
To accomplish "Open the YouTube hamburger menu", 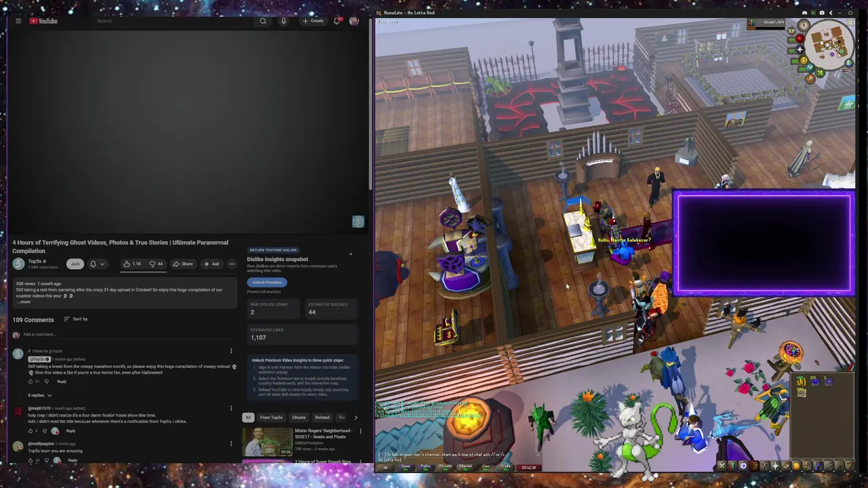I will tap(18, 21).
